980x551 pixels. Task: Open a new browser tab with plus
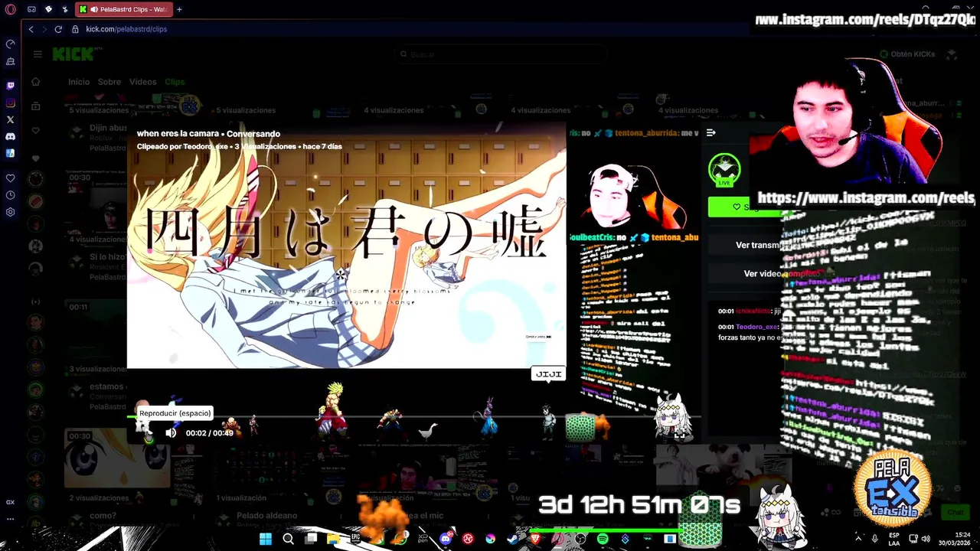click(x=179, y=9)
